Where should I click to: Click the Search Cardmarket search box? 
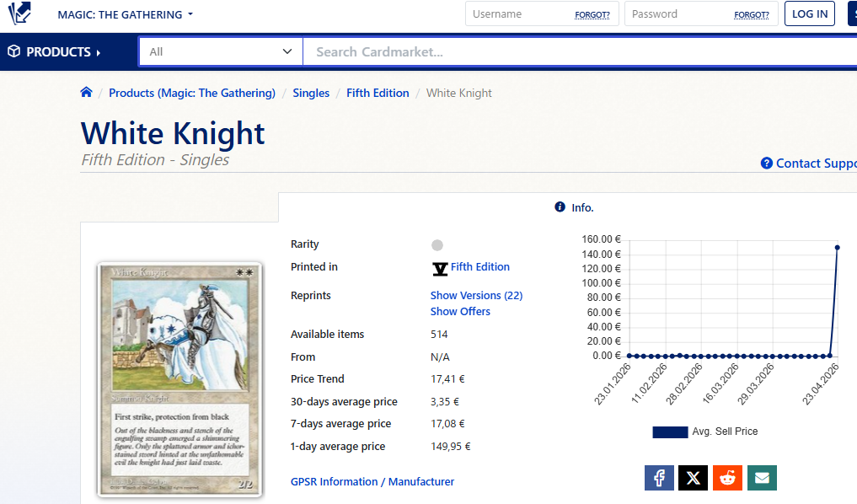pos(580,52)
